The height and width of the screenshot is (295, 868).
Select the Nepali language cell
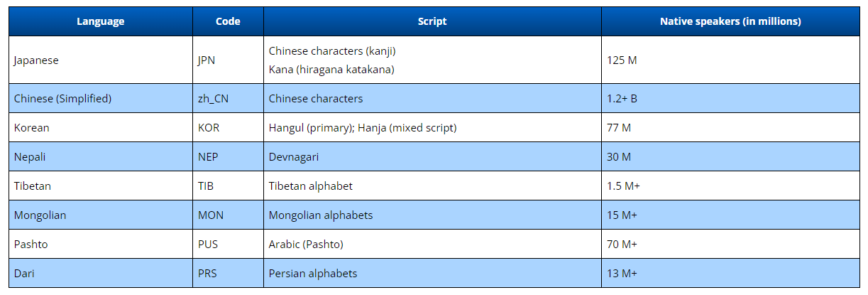click(x=31, y=157)
